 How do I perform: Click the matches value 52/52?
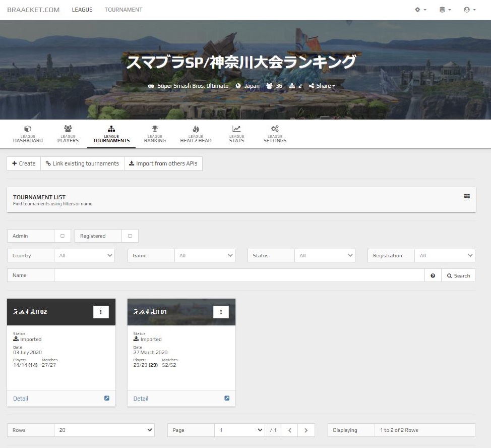[x=169, y=365]
